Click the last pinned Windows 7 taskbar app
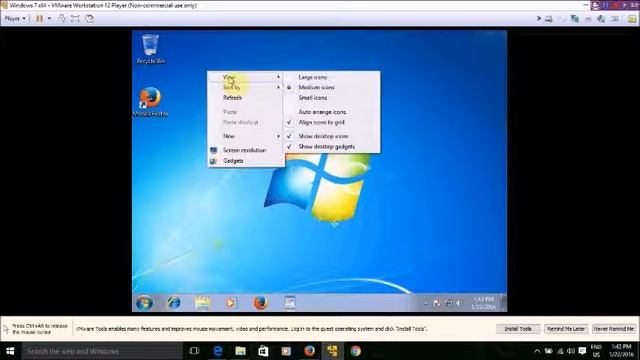The width and height of the screenshot is (640, 360). 290,303
